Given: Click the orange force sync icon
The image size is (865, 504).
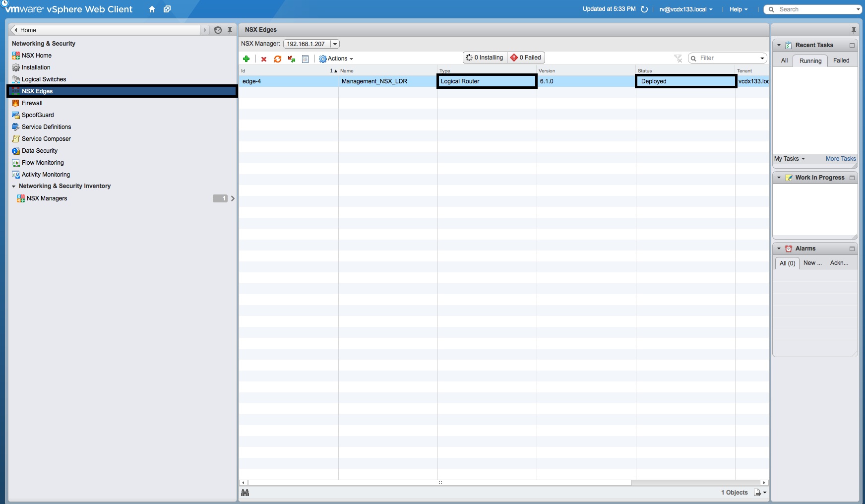Looking at the screenshot, I should (278, 59).
